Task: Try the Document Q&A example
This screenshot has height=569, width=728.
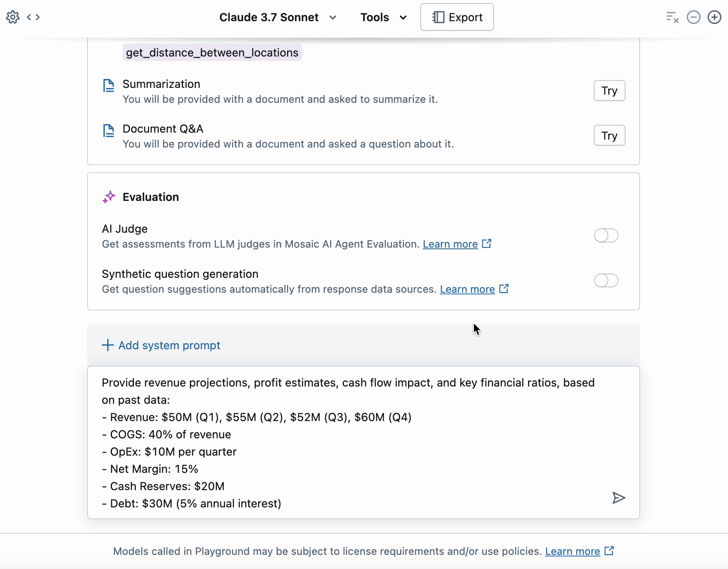Action: 609,136
